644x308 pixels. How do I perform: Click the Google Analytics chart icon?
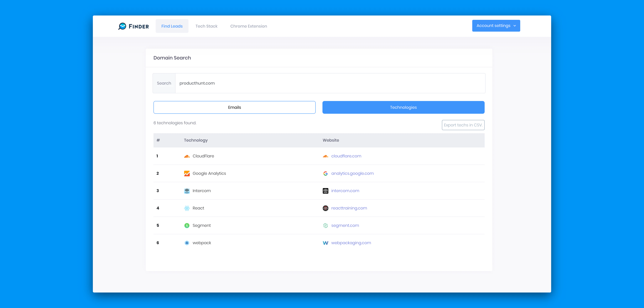pos(187,174)
